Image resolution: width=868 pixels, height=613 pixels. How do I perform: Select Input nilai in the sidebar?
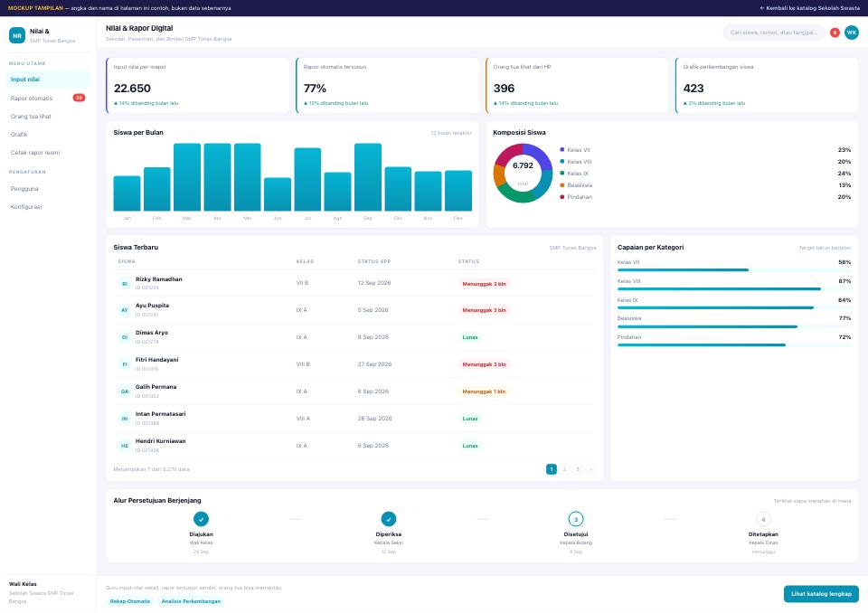click(x=48, y=80)
